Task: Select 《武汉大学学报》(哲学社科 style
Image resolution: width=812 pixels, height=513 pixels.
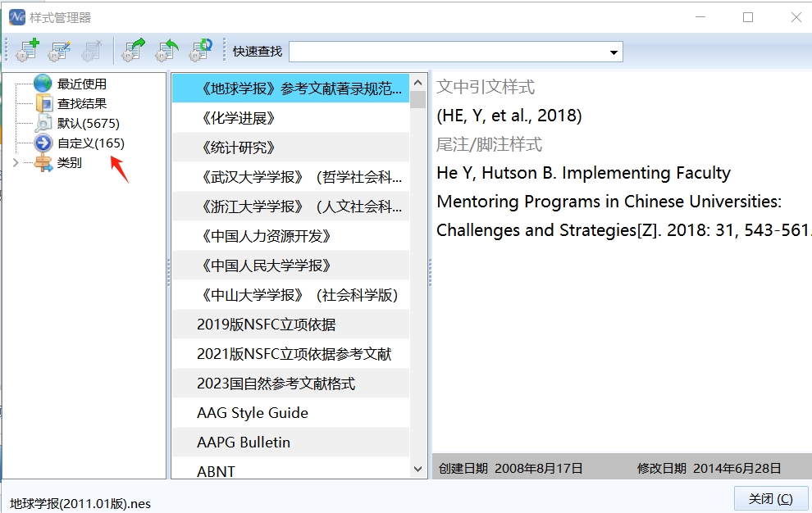Action: click(x=290, y=177)
